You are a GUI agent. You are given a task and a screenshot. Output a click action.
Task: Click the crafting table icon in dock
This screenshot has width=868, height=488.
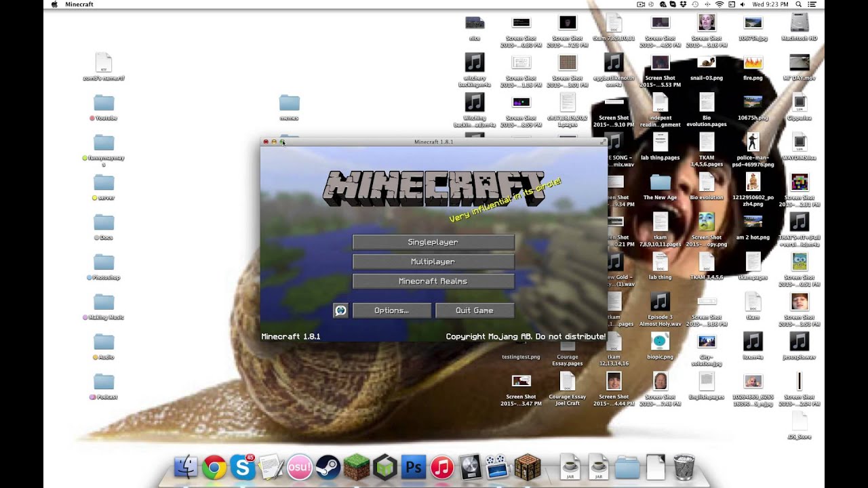(x=526, y=467)
